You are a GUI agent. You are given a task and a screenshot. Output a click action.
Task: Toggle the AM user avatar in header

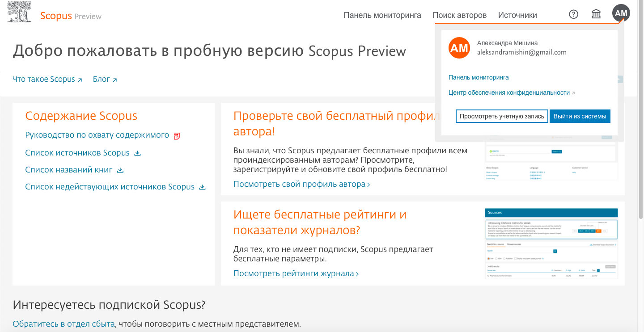point(621,13)
